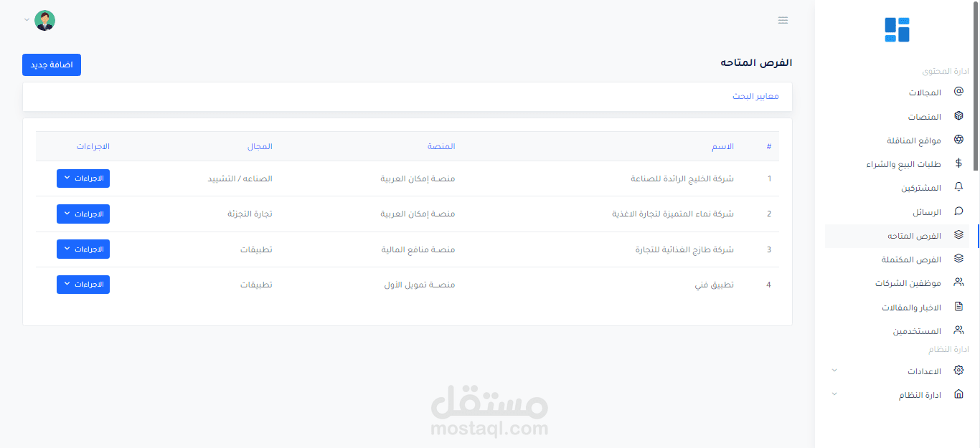
Task: Click the الاجراءات column header
Action: click(93, 146)
